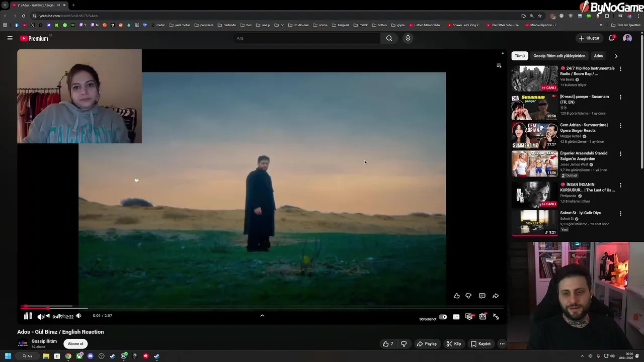This screenshot has width=644, height=362.
Task: Open new browser tab with plus button
Action: (x=73, y=5)
